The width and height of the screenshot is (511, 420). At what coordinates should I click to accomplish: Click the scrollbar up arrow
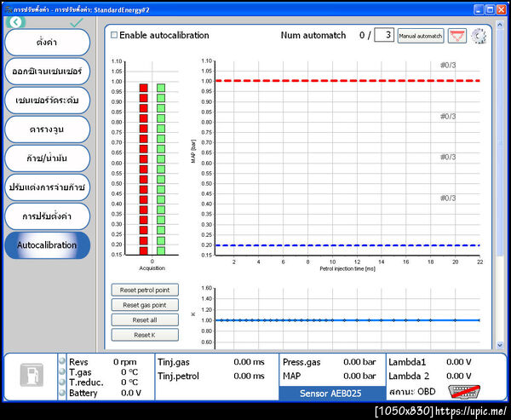tap(500, 25)
